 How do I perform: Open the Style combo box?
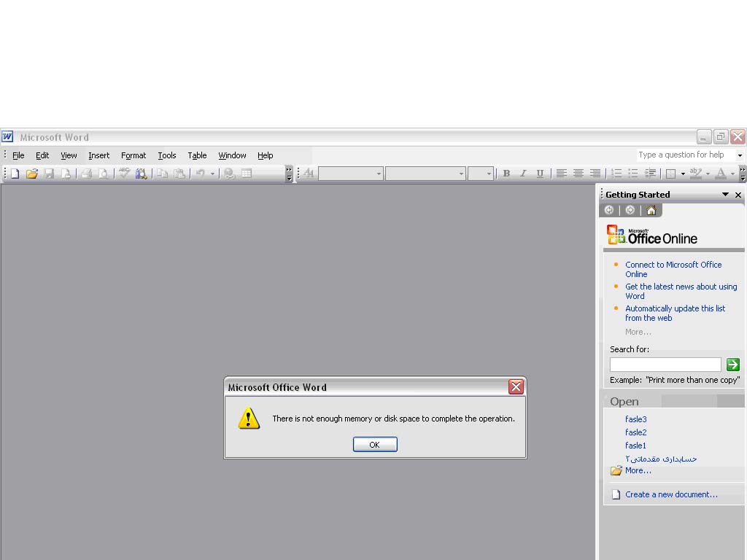[x=351, y=174]
